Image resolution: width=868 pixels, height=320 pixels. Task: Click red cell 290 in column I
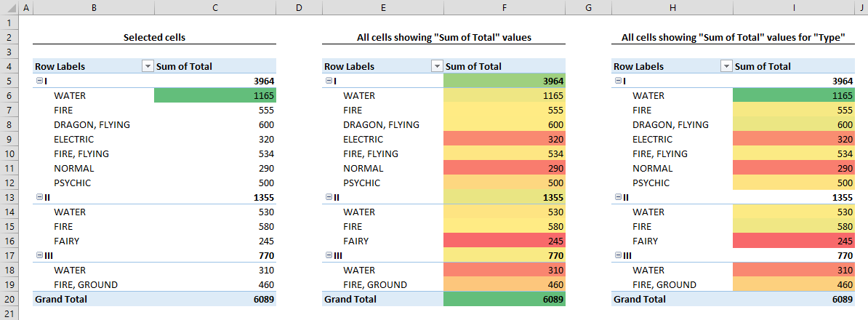point(794,168)
